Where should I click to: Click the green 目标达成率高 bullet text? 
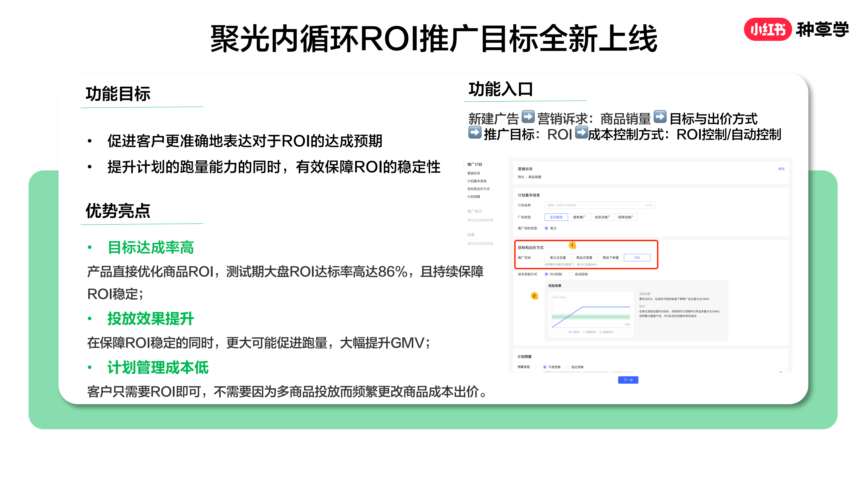(151, 247)
